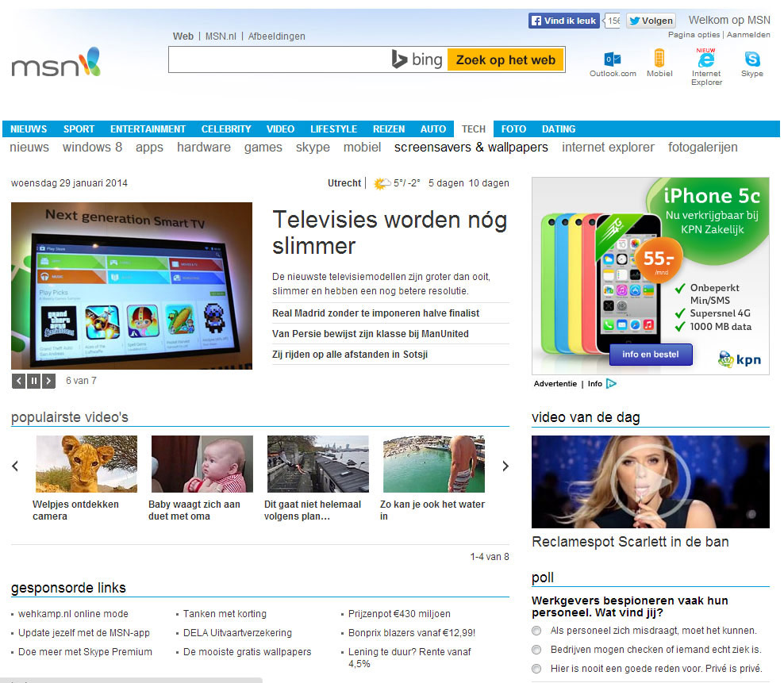This screenshot has width=784, height=683.
Task: Open the Outlook.com icon
Action: (x=612, y=59)
